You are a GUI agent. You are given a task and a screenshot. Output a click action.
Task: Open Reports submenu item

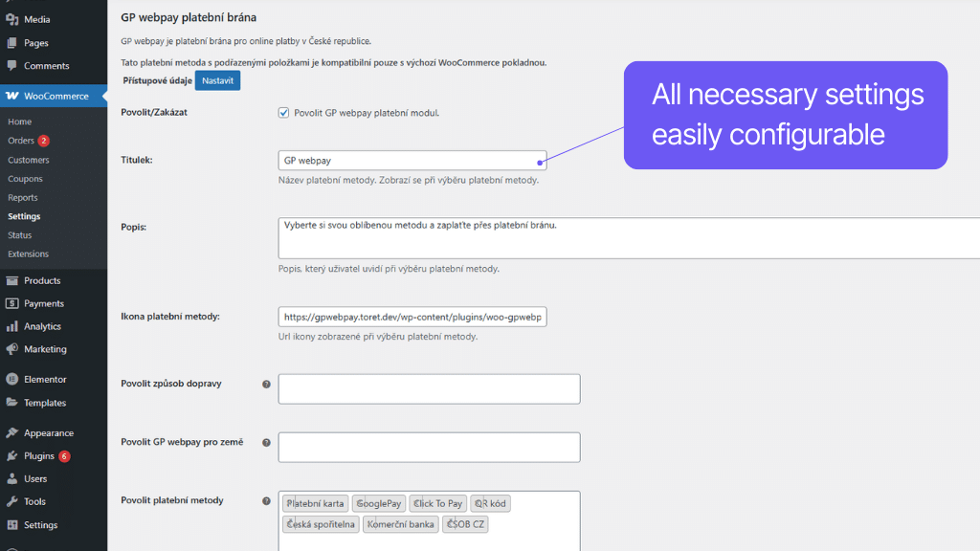click(x=23, y=197)
